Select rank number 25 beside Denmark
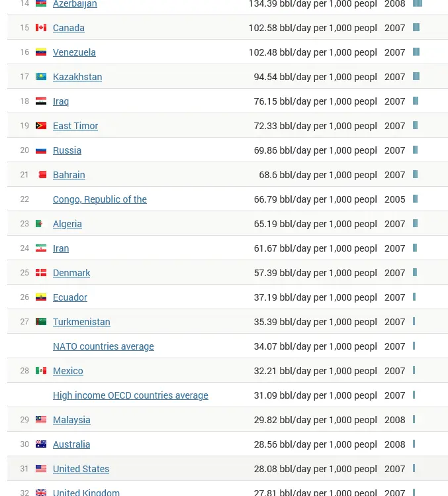This screenshot has width=448, height=496. tap(24, 273)
